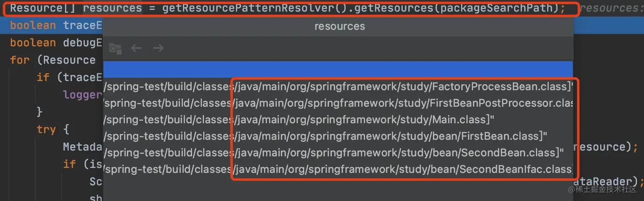
Task: Click the boolean debugE code line
Action: (56, 43)
